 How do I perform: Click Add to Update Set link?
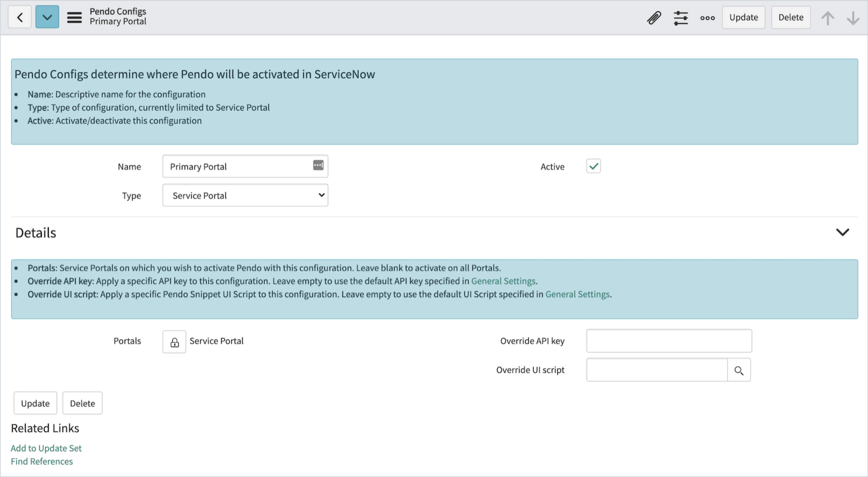tap(46, 448)
